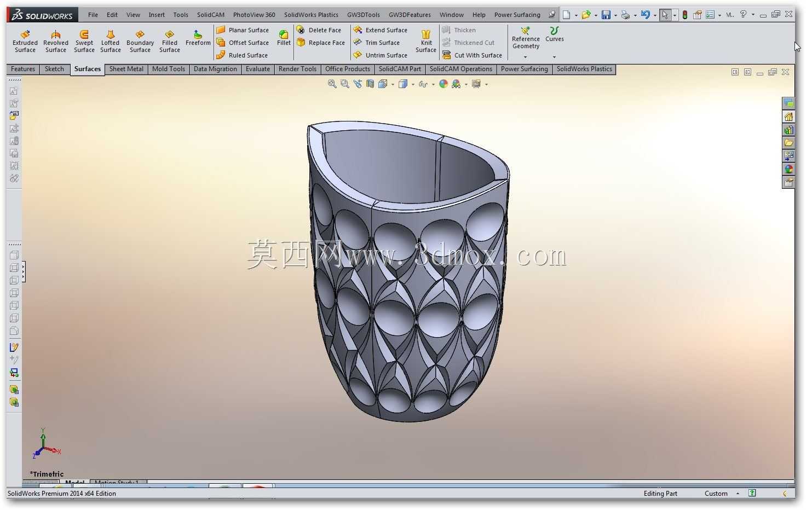Open the Insert menu

pyautogui.click(x=157, y=15)
